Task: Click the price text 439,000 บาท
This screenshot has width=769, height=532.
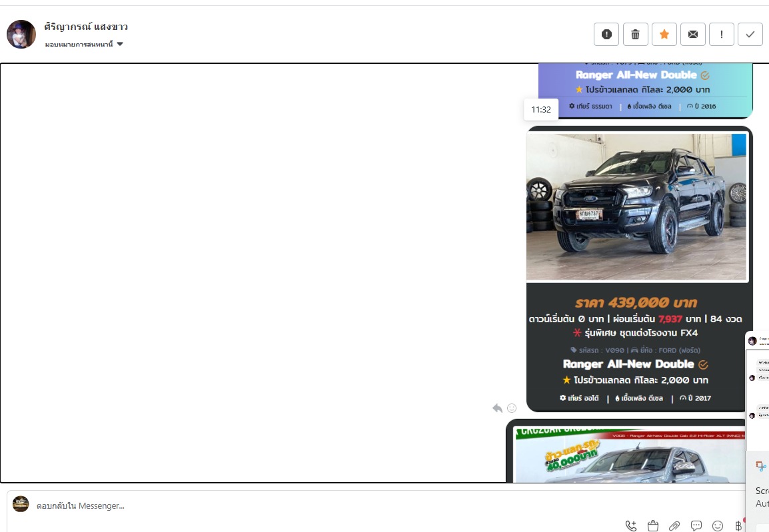Action: (636, 302)
